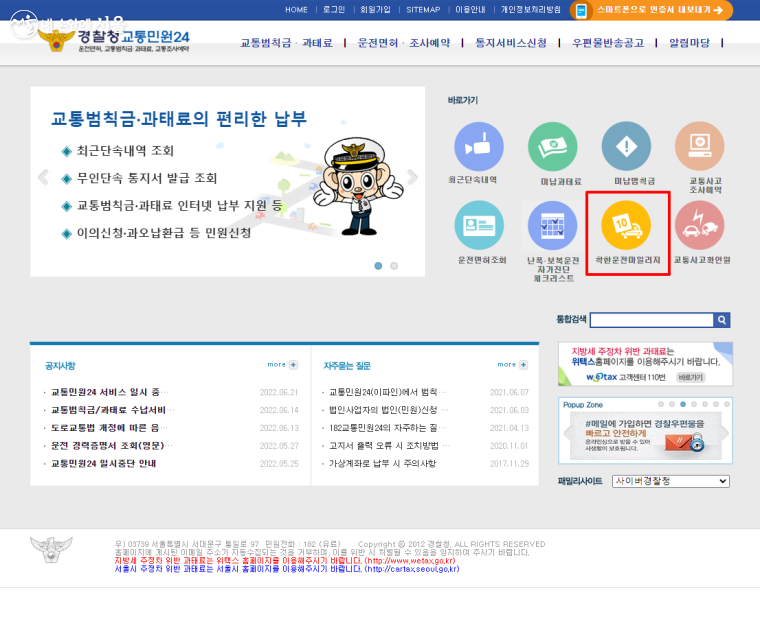Screen dimensions: 760x643
Task: Show previous banner slide arrow
Action: pos(44,177)
